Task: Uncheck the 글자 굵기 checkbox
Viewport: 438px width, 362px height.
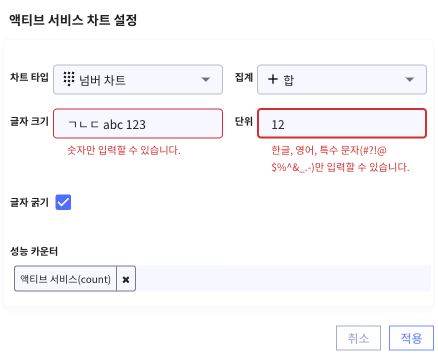Action: (x=63, y=202)
